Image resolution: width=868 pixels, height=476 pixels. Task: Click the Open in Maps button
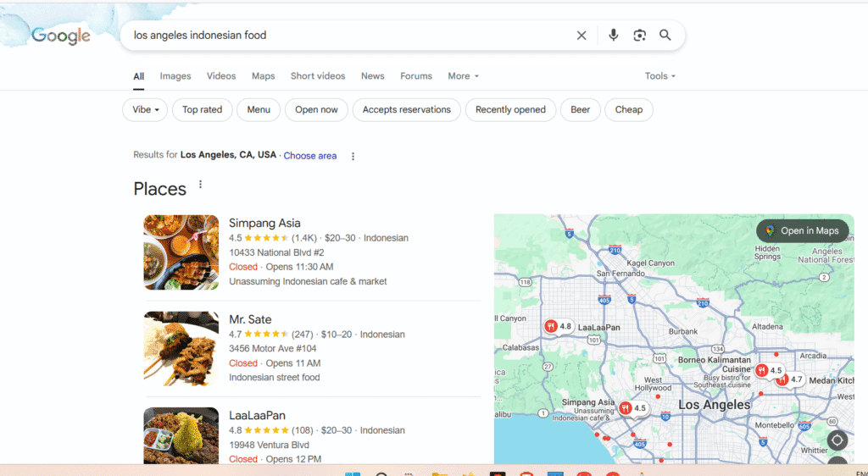coord(802,230)
